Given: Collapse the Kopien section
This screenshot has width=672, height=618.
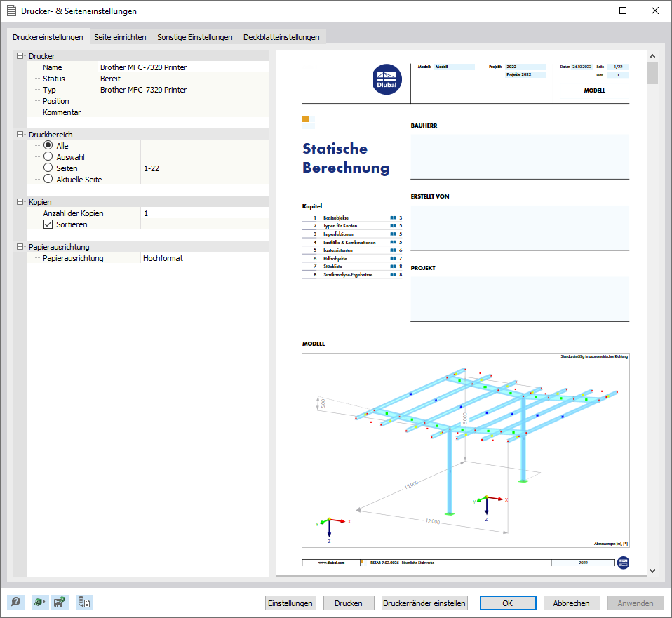Looking at the screenshot, I should (20, 201).
